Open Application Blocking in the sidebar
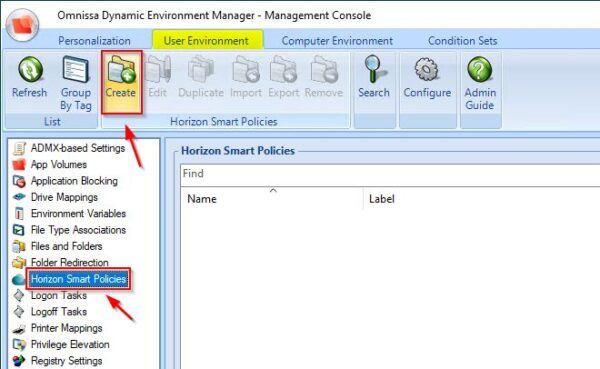 [74, 181]
